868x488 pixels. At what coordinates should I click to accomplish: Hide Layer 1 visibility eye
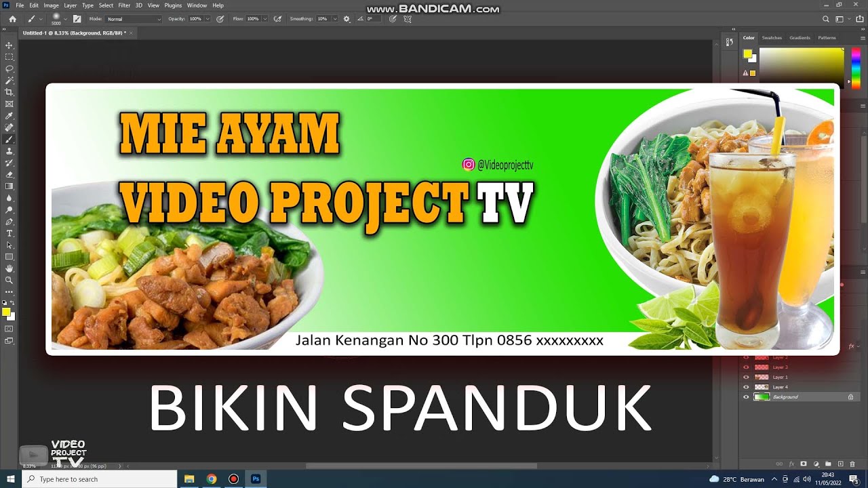[747, 377]
